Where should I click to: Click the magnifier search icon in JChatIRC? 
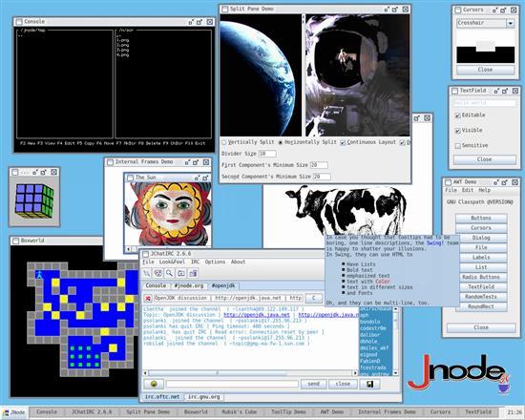tap(169, 273)
